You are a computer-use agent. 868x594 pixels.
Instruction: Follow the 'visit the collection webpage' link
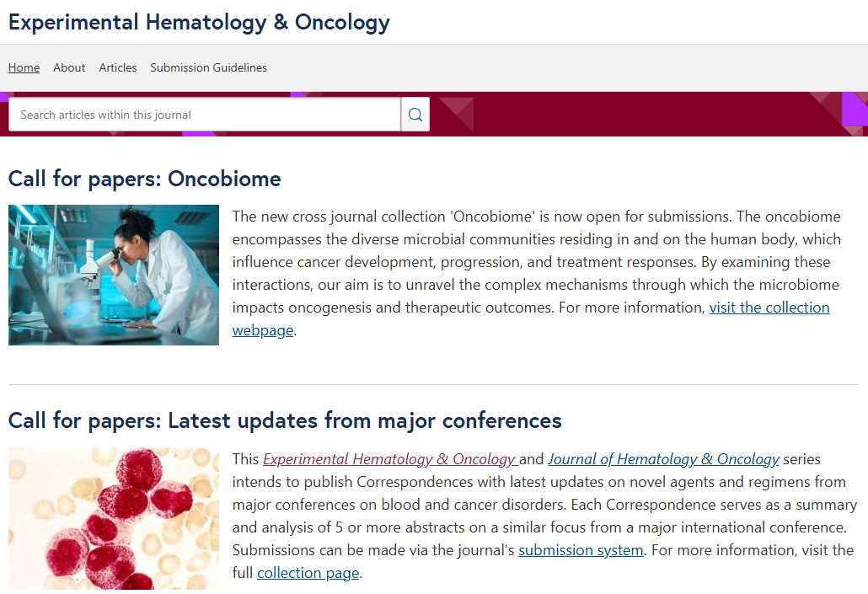[769, 308]
